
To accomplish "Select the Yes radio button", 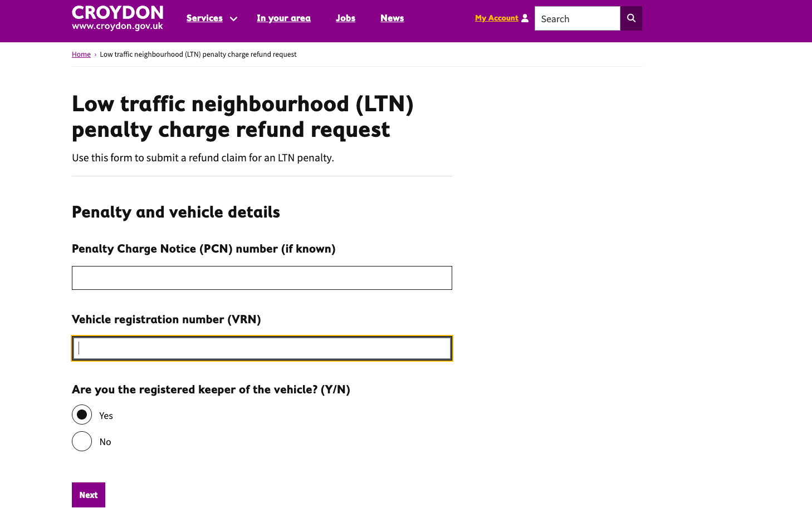I will 82,415.
